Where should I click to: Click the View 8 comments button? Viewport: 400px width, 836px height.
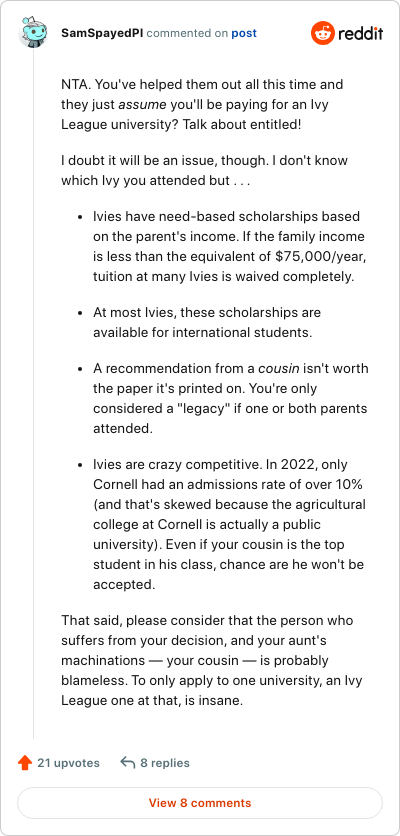click(x=200, y=802)
